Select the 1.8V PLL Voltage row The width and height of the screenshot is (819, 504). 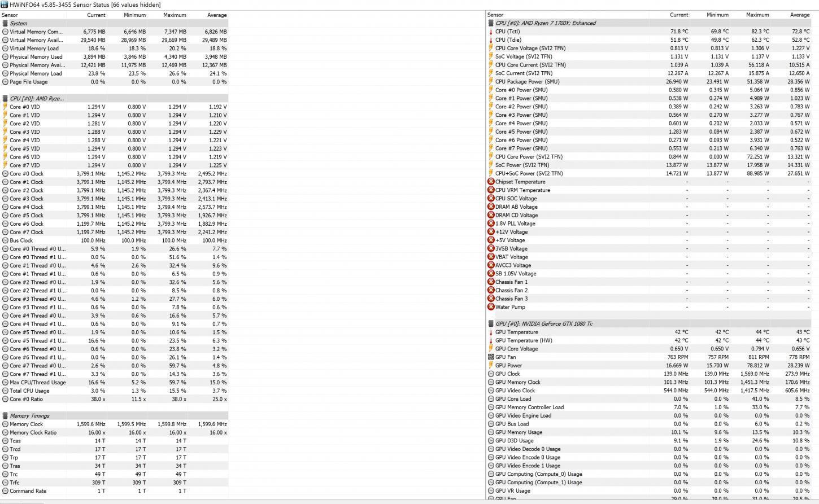[x=649, y=223]
